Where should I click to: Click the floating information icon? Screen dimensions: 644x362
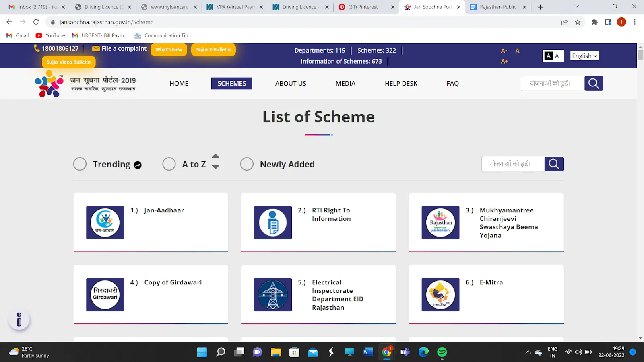[x=19, y=320]
